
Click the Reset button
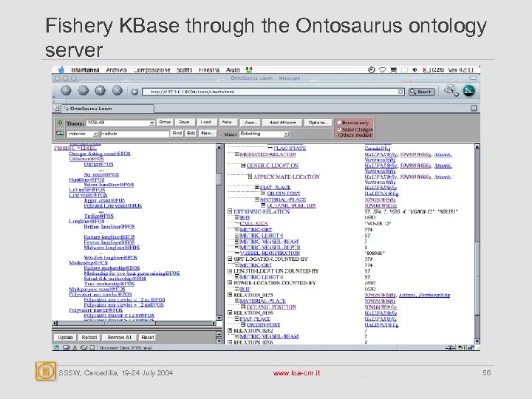148,337
